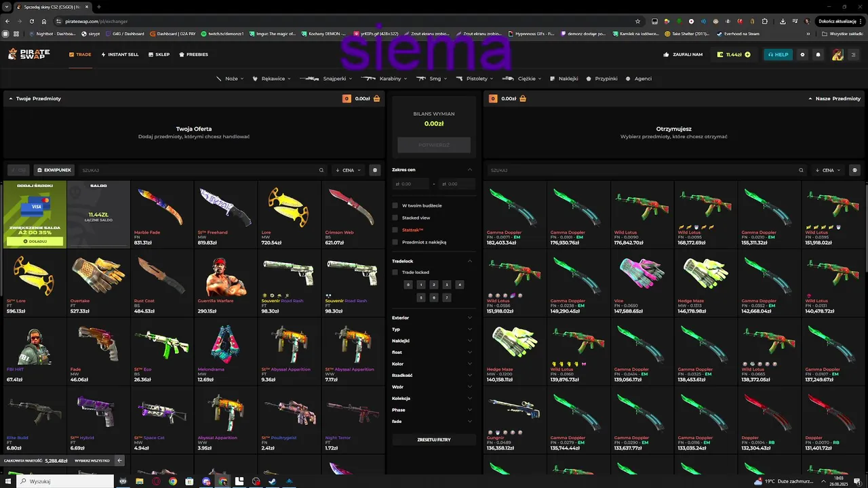Select tradelock day 5
This screenshot has width=868, height=488.
421,298
